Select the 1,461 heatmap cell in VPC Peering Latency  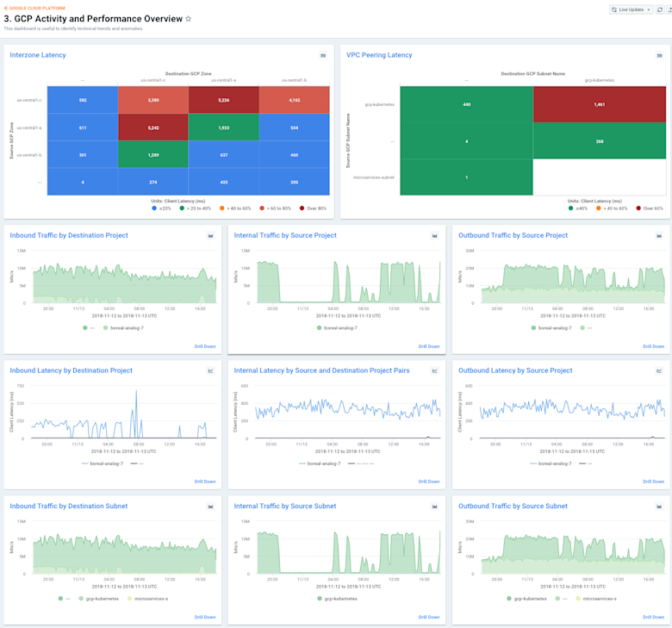599,104
